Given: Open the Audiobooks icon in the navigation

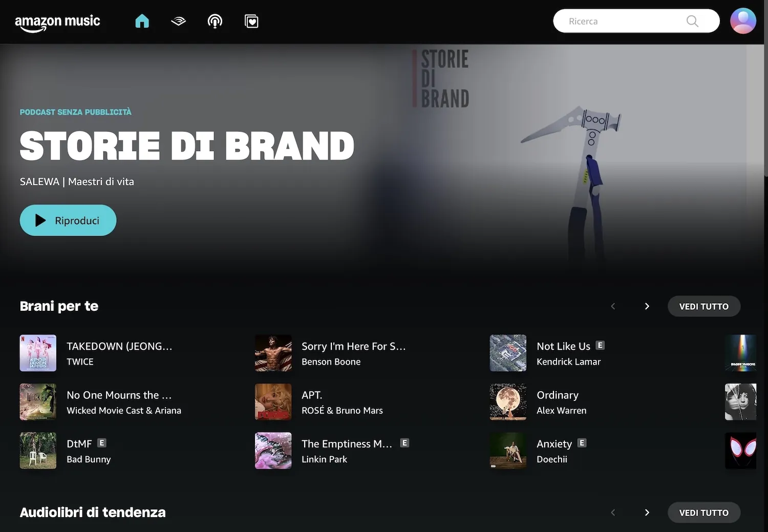Looking at the screenshot, I should [x=178, y=21].
